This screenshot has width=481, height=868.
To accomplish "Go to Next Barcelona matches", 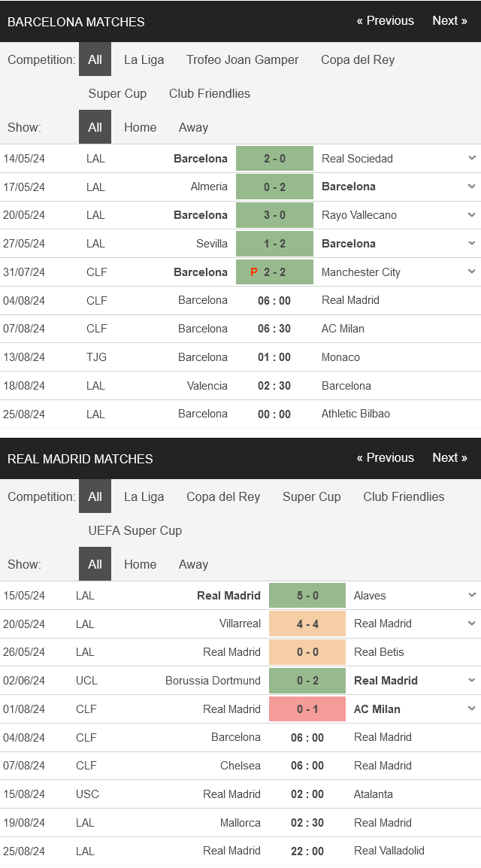I will pyautogui.click(x=449, y=21).
